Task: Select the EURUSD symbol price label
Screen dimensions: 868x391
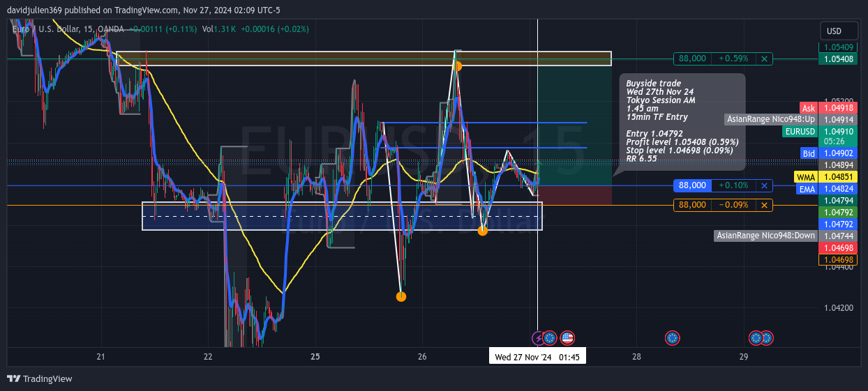Action: pos(800,131)
